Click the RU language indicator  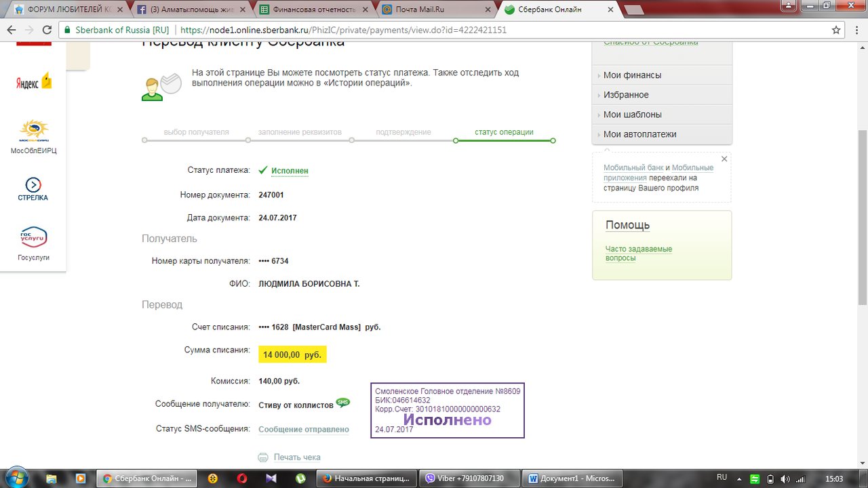pyautogui.click(x=722, y=477)
